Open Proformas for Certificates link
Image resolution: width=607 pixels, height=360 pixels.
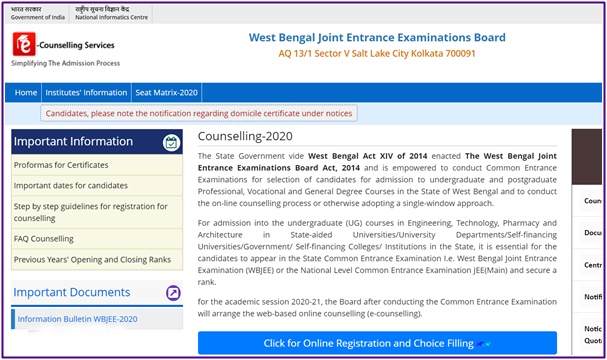point(97,165)
